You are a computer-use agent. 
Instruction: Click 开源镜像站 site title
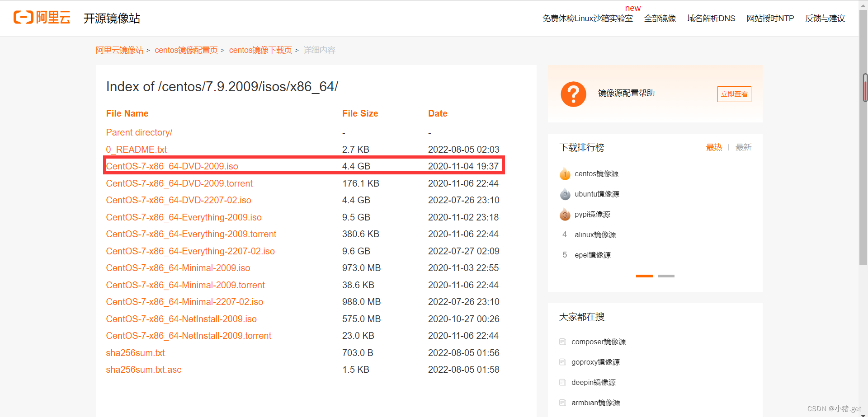(x=112, y=18)
